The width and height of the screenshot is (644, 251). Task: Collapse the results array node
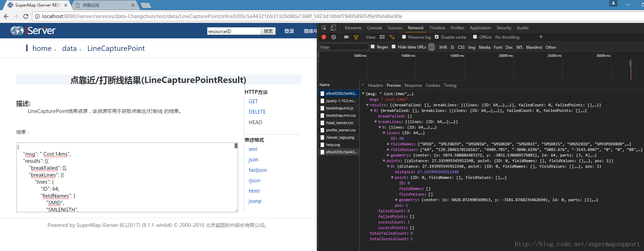pyautogui.click(x=367, y=105)
